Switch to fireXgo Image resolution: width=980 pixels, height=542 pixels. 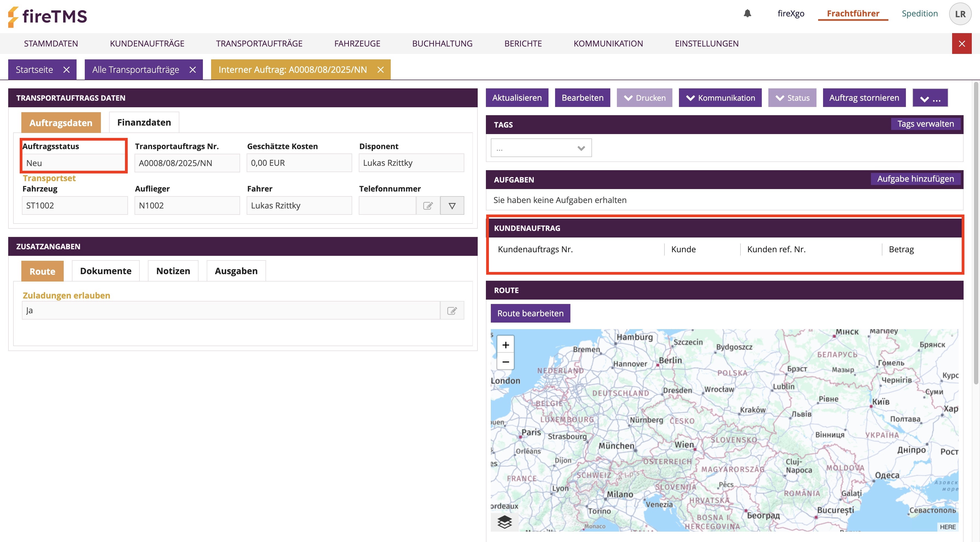click(x=791, y=13)
